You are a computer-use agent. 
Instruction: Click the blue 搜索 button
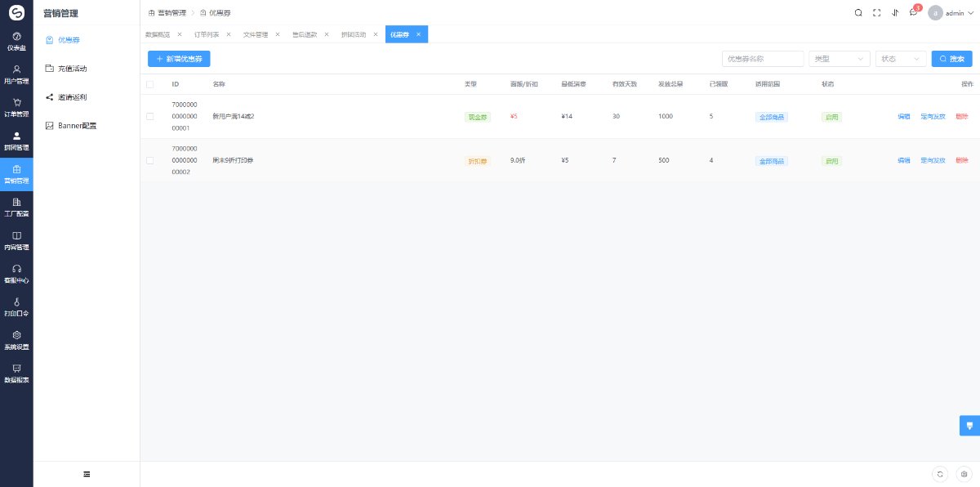tap(952, 59)
